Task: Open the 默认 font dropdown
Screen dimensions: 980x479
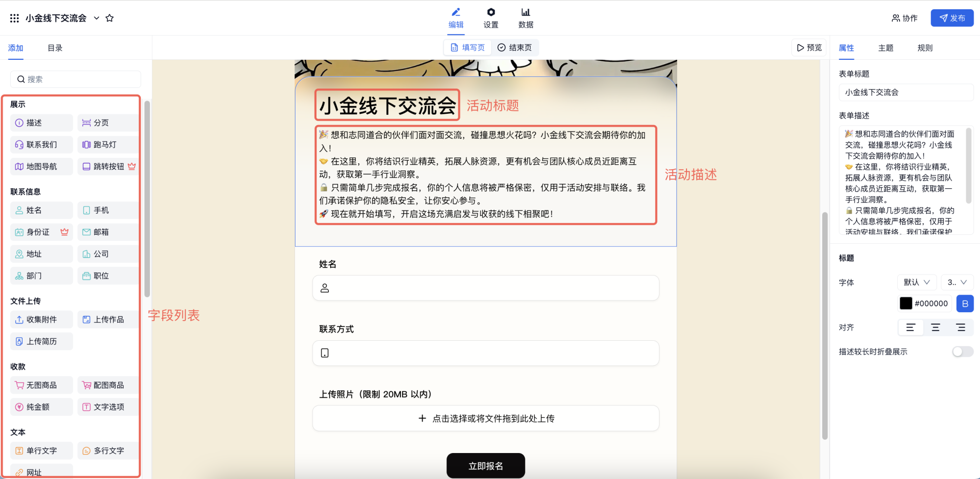Action: coord(917,282)
